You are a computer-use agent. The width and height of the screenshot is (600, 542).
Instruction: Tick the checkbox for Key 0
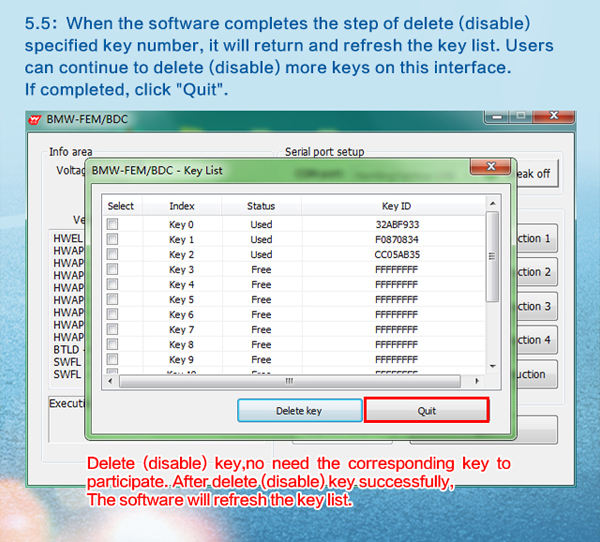112,224
